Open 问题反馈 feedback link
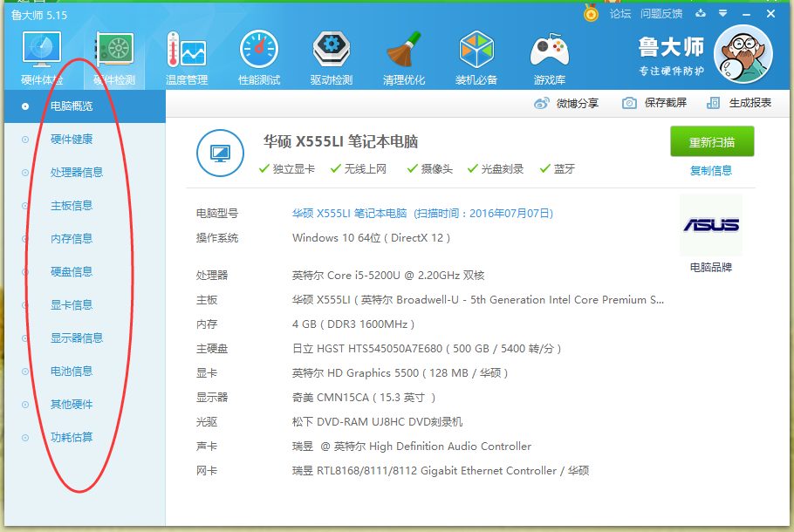 pos(661,14)
